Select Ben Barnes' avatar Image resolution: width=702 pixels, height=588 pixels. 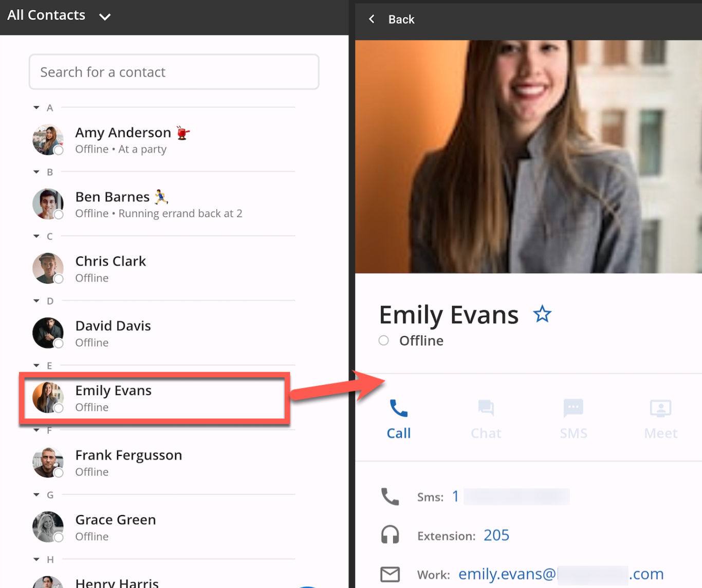(x=48, y=204)
